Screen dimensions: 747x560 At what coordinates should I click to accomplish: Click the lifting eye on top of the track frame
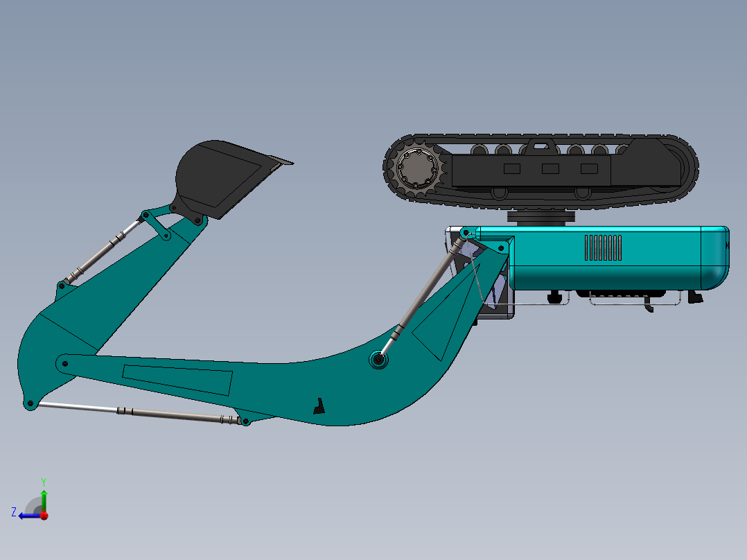[542, 145]
